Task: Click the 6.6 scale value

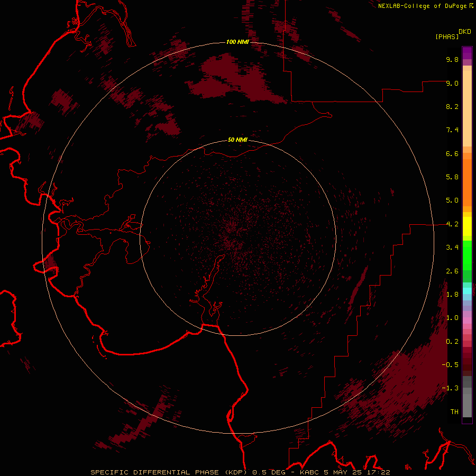Action: tap(452, 153)
